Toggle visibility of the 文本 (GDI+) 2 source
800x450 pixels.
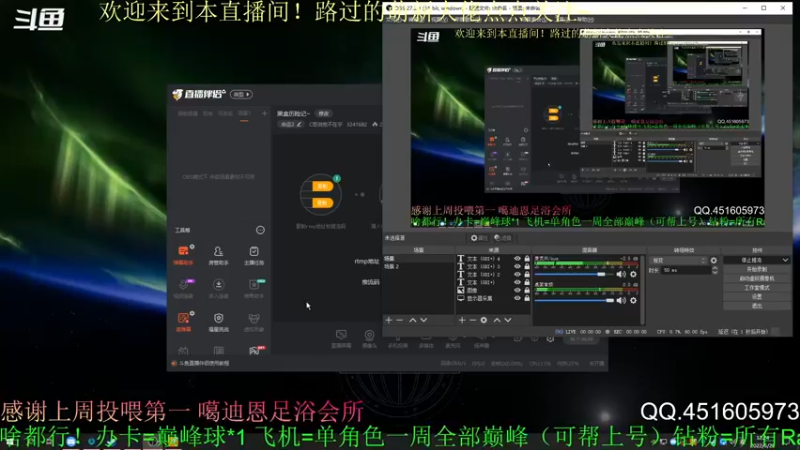(x=517, y=274)
